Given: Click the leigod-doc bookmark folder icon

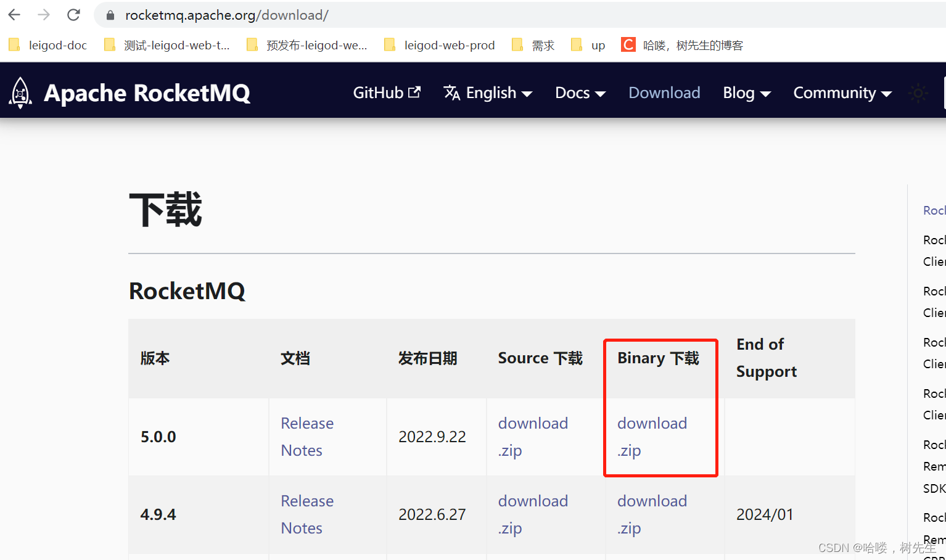Looking at the screenshot, I should pos(14,44).
